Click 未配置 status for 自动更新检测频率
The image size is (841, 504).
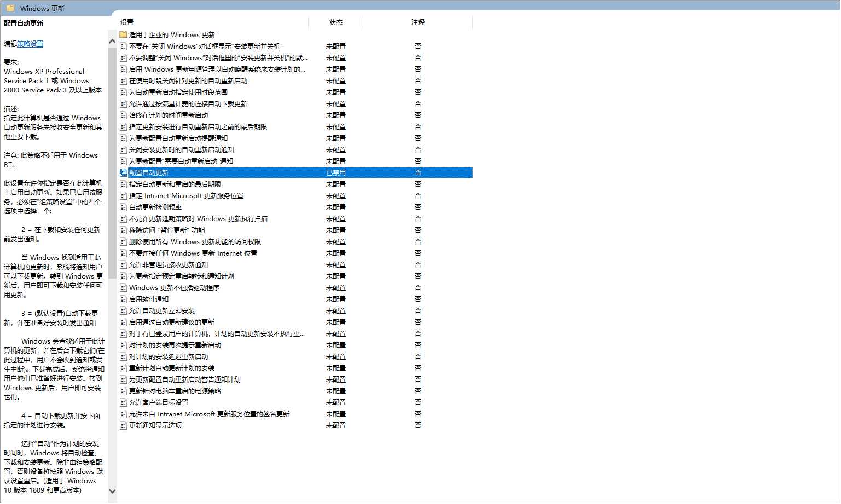[x=336, y=207]
